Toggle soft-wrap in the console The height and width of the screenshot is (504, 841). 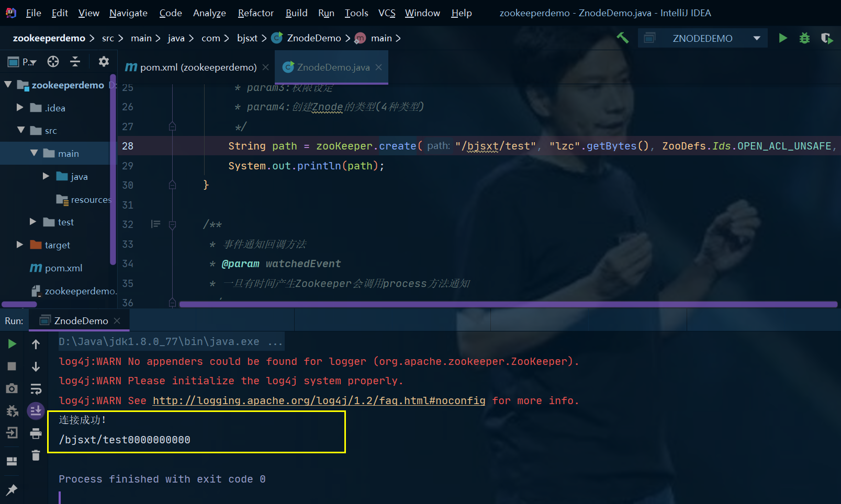pos(36,389)
